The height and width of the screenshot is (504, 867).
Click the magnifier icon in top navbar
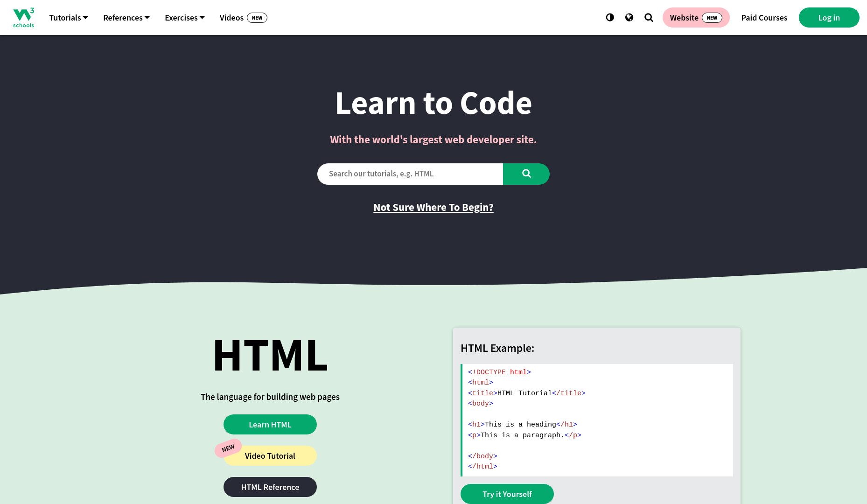click(x=649, y=17)
